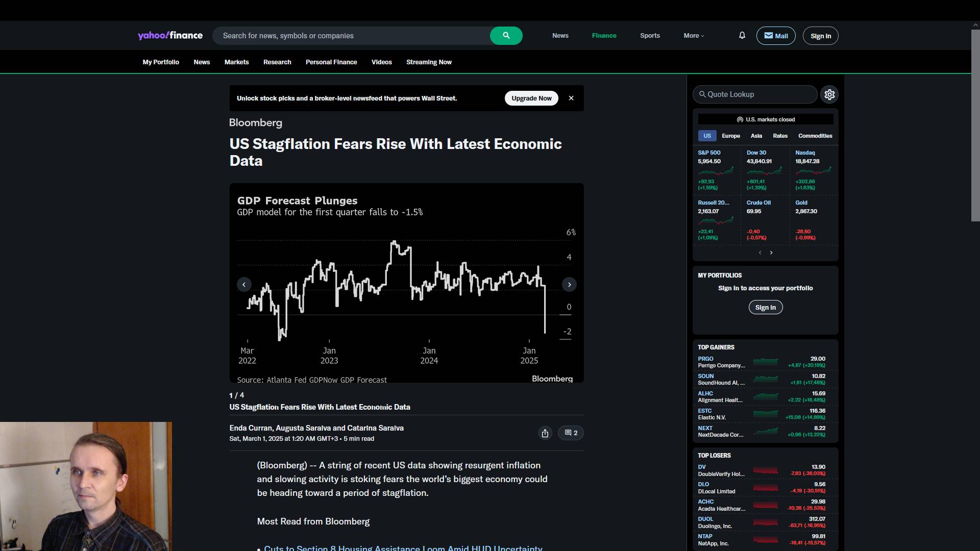
Task: Expand the More dropdown menu
Action: pos(694,36)
